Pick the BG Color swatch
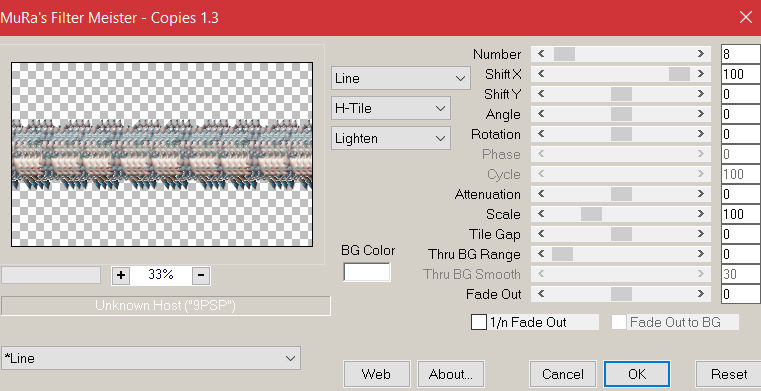This screenshot has height=391, width=761. [367, 272]
